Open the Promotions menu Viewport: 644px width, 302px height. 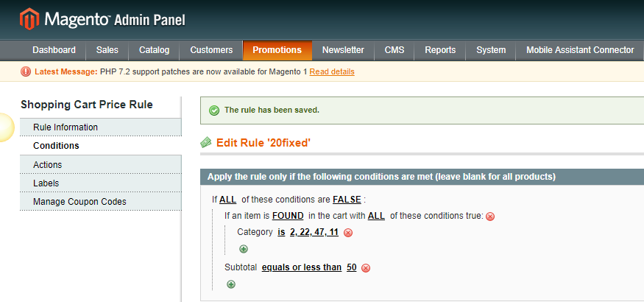(277, 50)
